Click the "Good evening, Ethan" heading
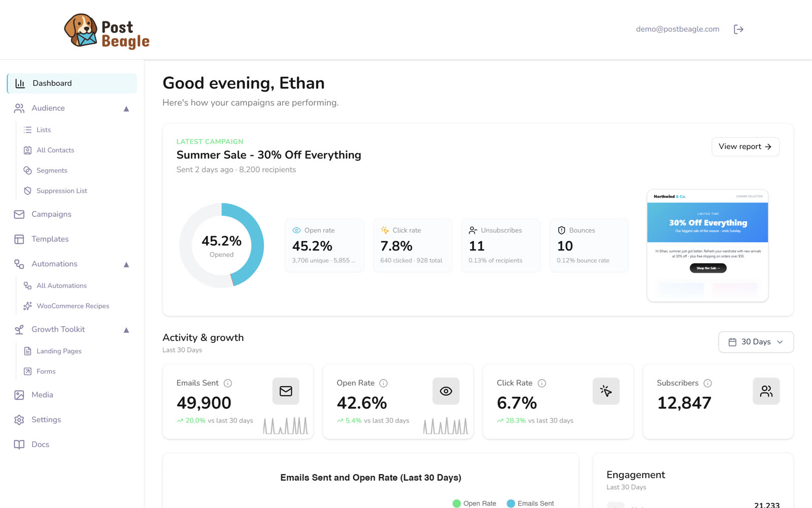 click(x=244, y=83)
